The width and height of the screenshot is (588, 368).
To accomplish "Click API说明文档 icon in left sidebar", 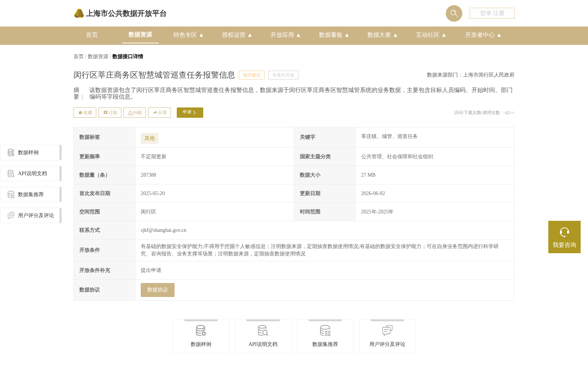I will pos(11,174).
